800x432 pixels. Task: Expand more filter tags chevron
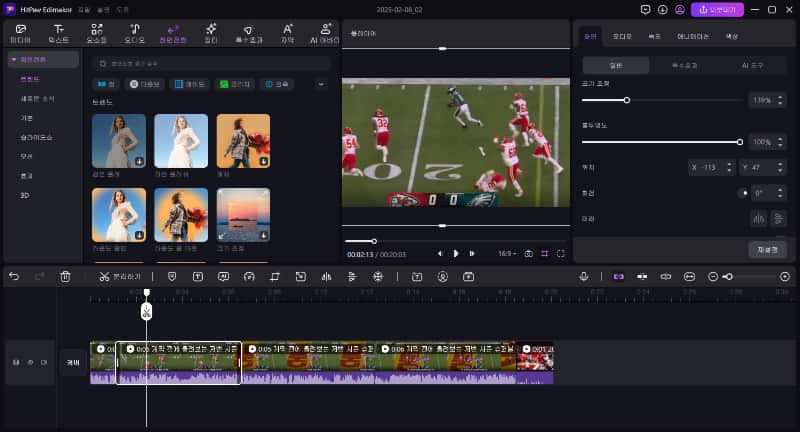[x=320, y=84]
